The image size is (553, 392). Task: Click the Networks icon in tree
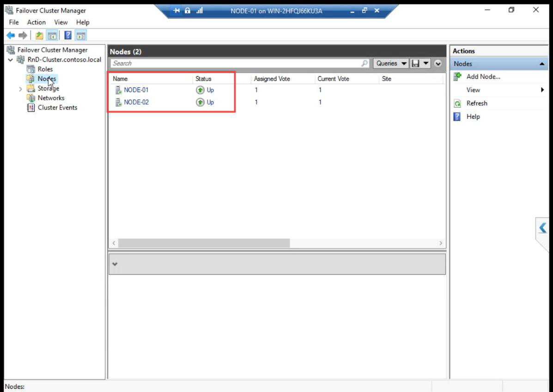click(31, 97)
